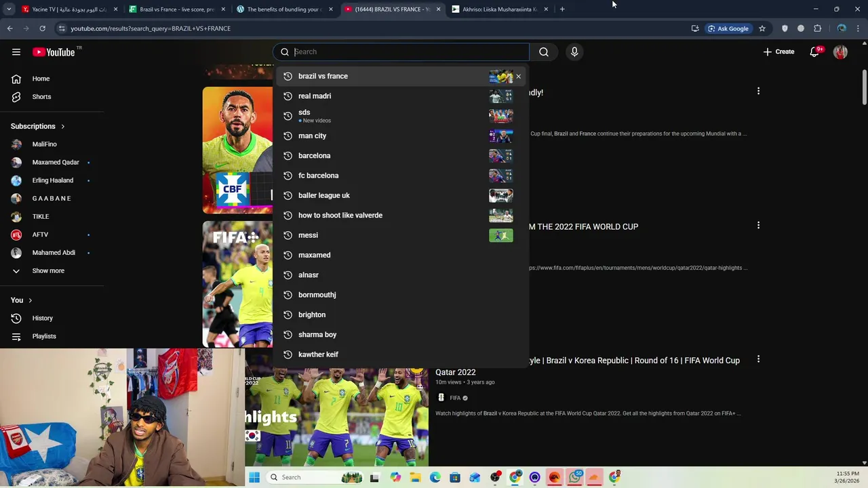
Task: Click the Ask Google button
Action: tap(728, 28)
